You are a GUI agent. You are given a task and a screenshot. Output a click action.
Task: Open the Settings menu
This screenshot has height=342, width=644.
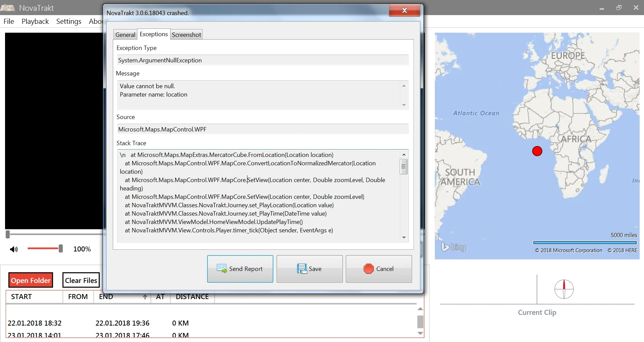[69, 21]
